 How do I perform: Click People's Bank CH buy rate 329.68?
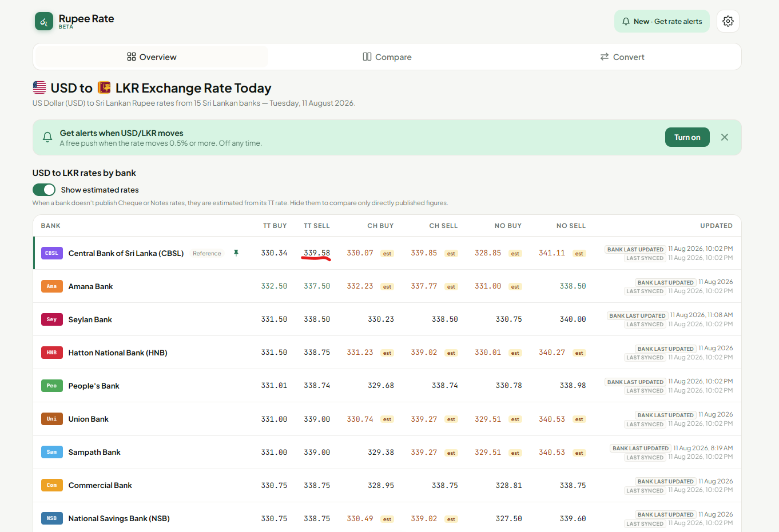click(x=381, y=386)
